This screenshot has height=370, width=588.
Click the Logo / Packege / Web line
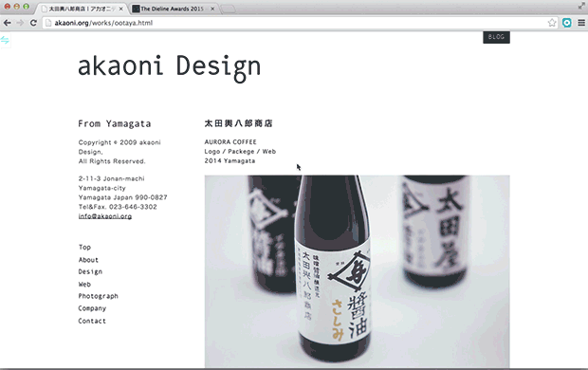[240, 151]
